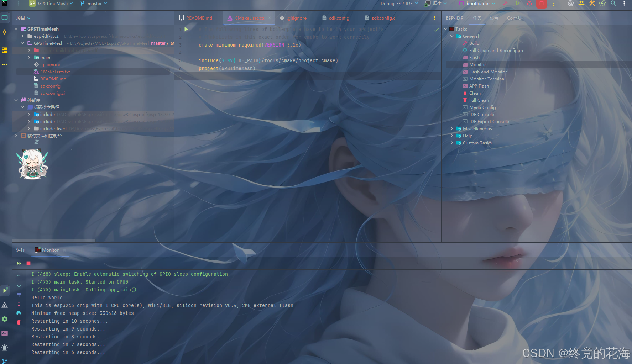
Task: Open Debug-ESP-IDF profile dropdown
Action: (x=399, y=4)
